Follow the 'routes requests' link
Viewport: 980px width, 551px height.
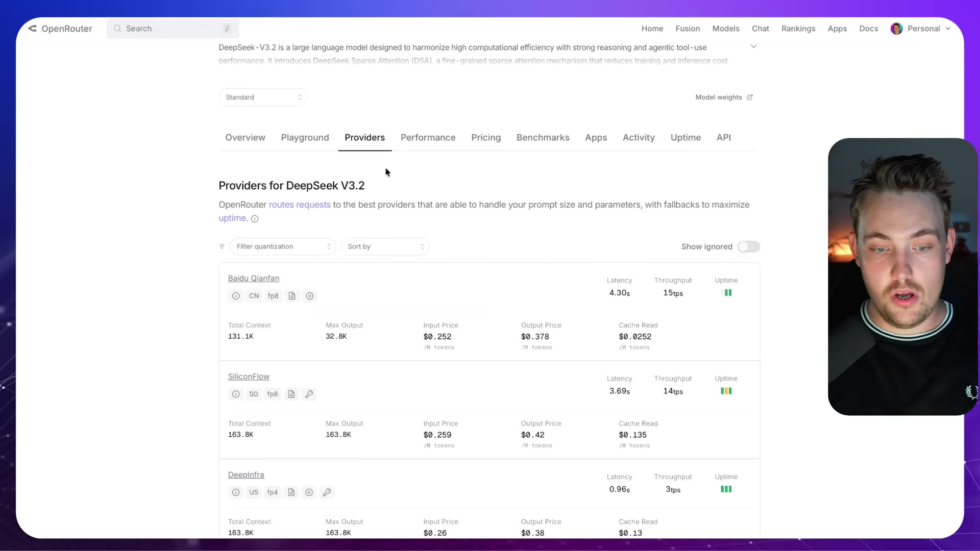300,205
